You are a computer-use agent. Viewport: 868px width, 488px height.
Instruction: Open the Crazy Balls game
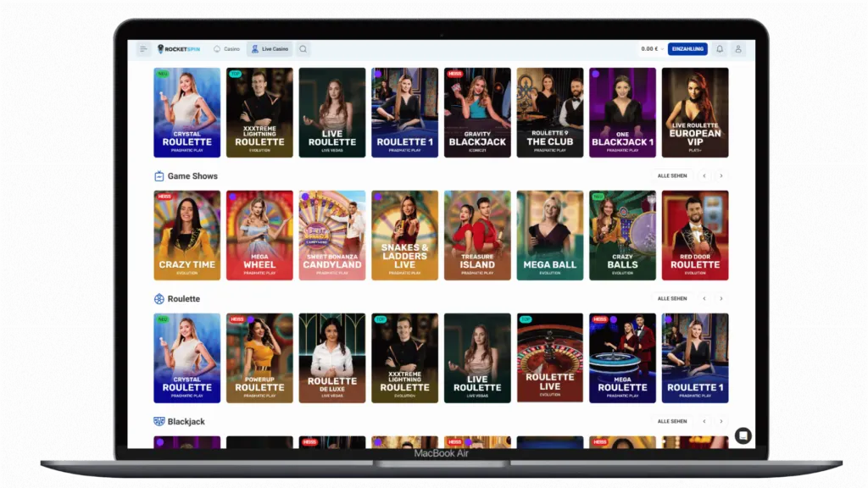622,236
